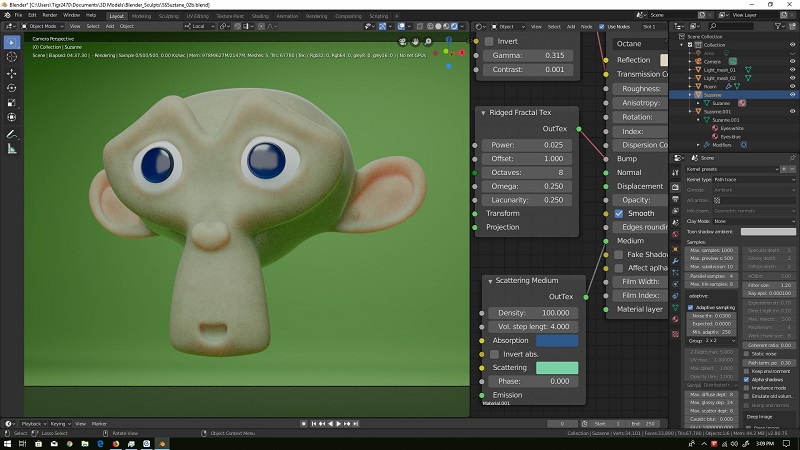Toggle Invert abs. checkbox
This screenshot has width=800, height=450.
494,354
